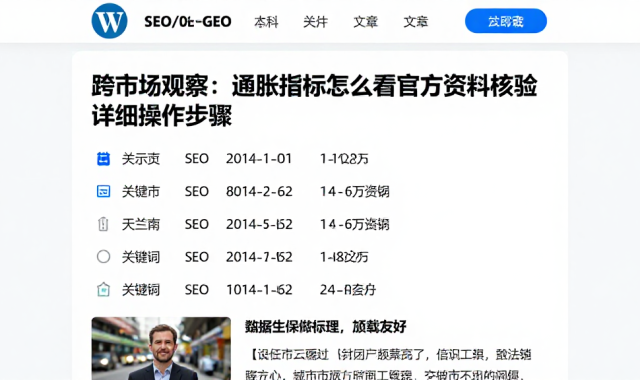The width and height of the screenshot is (640, 380).
Task: Click SEO label in the 8014-2-62 row
Action: (x=197, y=191)
